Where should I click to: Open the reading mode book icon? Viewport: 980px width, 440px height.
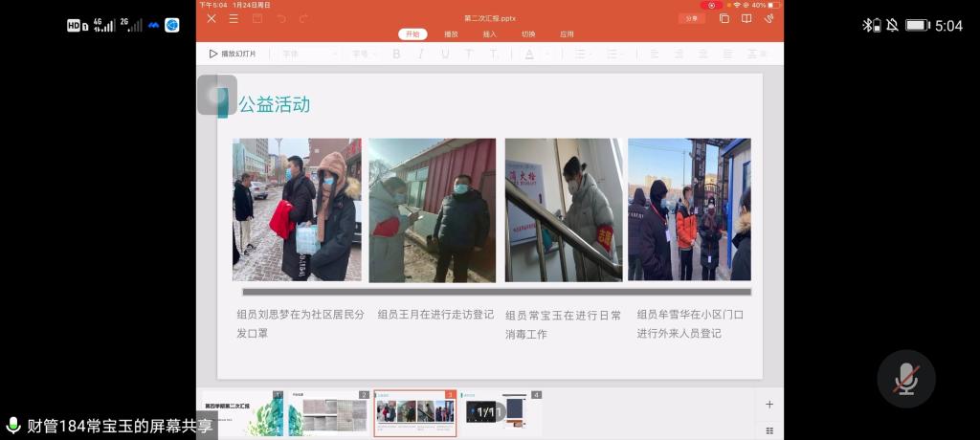(746, 19)
